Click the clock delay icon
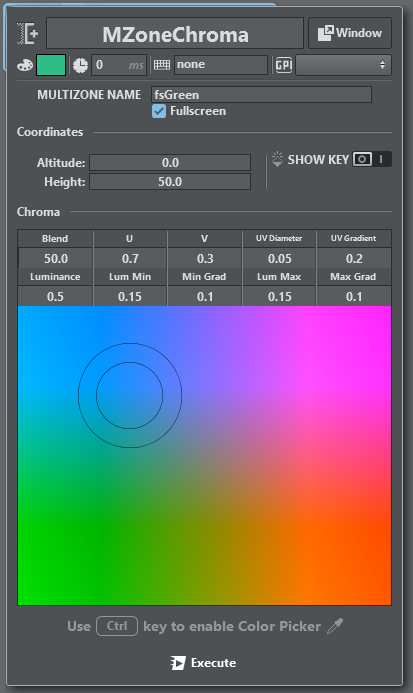 click(x=80, y=65)
